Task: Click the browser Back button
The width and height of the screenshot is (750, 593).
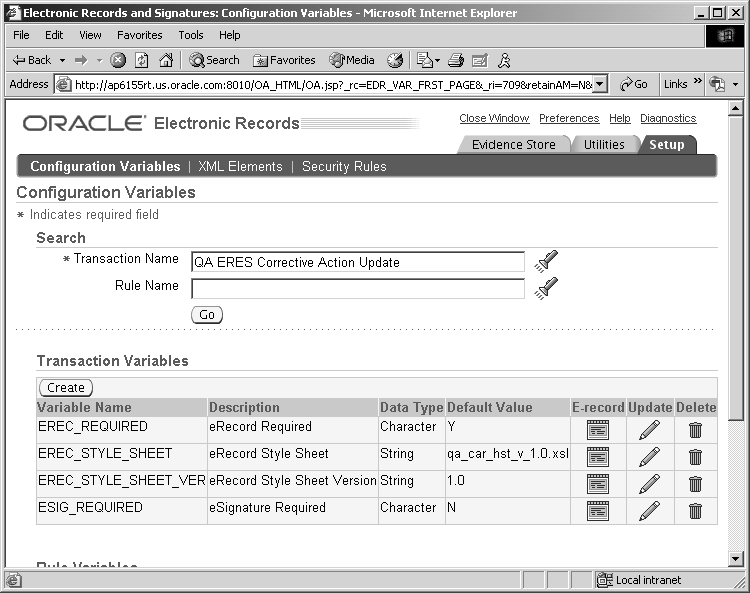Action: coord(32,60)
